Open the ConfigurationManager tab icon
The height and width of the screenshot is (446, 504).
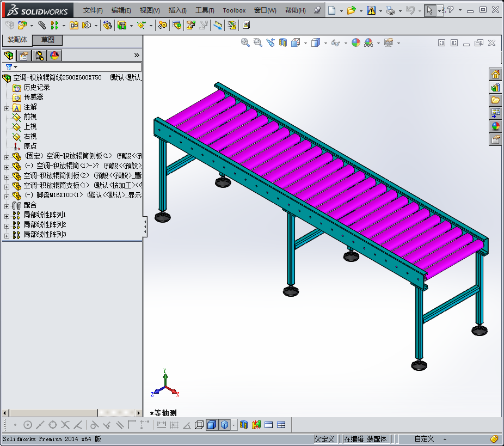click(x=39, y=56)
